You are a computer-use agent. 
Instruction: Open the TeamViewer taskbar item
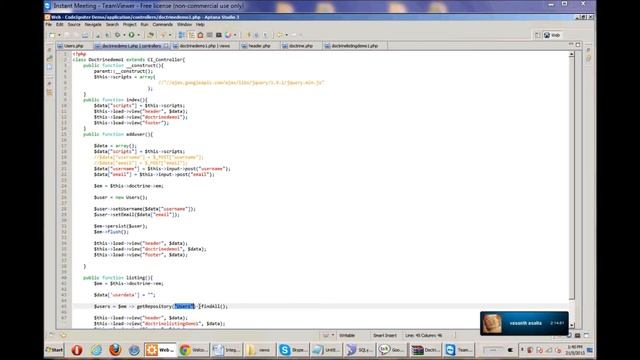coord(459,350)
